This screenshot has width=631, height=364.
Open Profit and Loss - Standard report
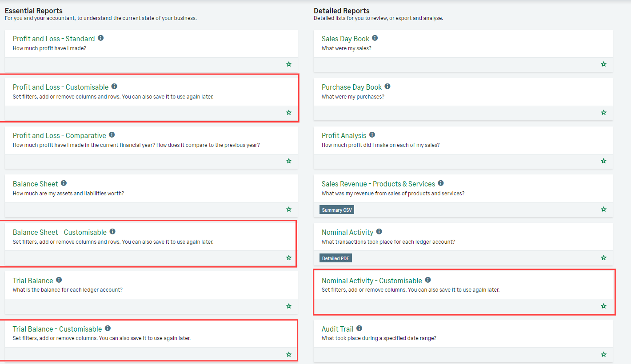54,39
